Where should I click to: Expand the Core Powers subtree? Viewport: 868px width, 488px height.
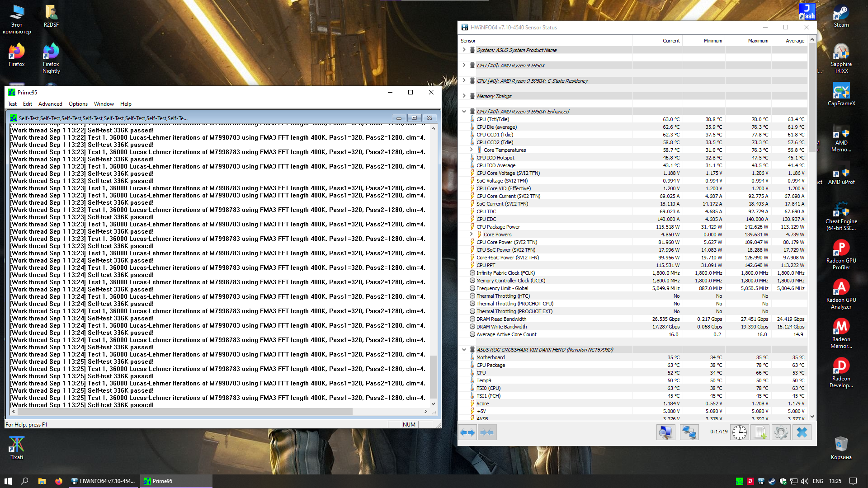tap(471, 234)
